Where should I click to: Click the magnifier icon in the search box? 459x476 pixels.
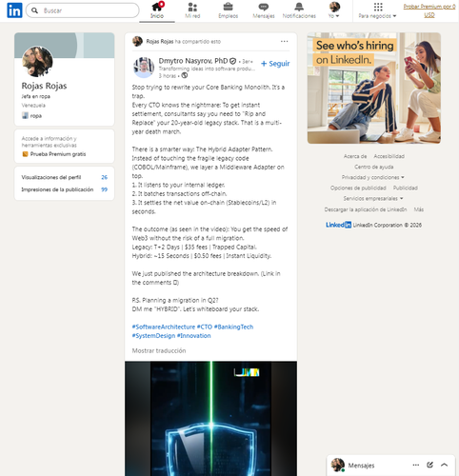point(34,10)
